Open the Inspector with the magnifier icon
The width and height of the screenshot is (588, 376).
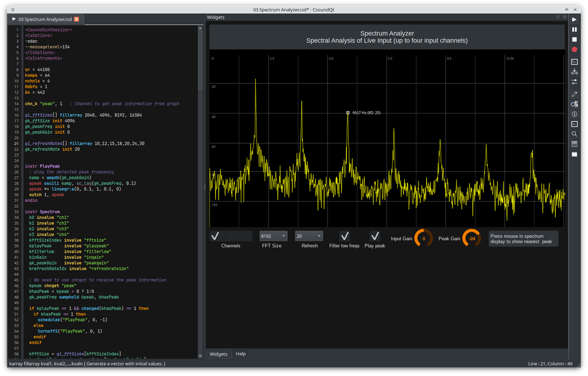pos(574,134)
